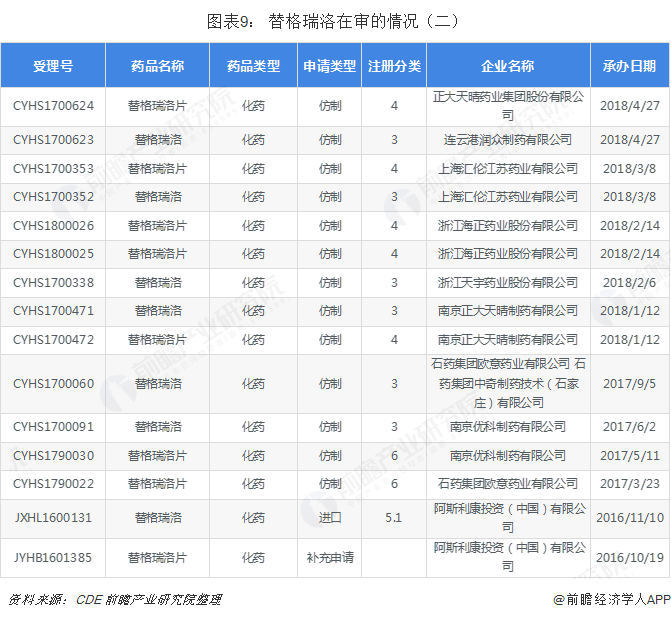The image size is (671, 618).
Task: Select acceptance number CYHS1700060
Action: click(53, 383)
